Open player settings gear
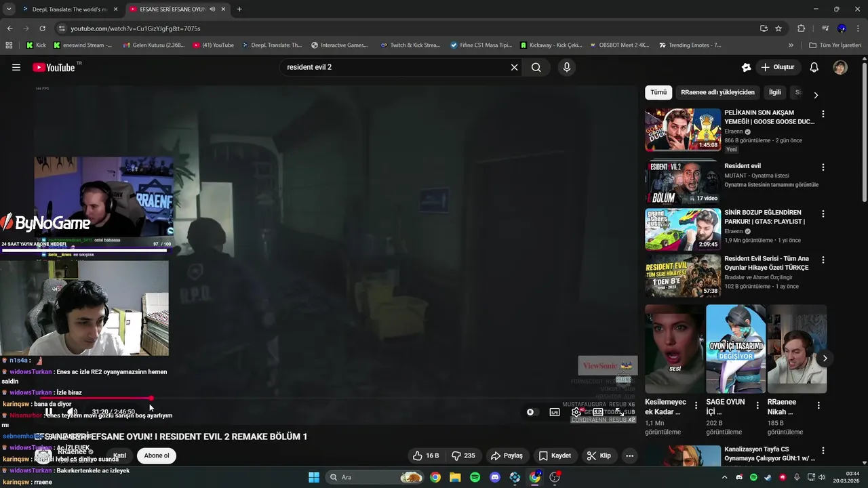This screenshot has height=488, width=868. 576,411
